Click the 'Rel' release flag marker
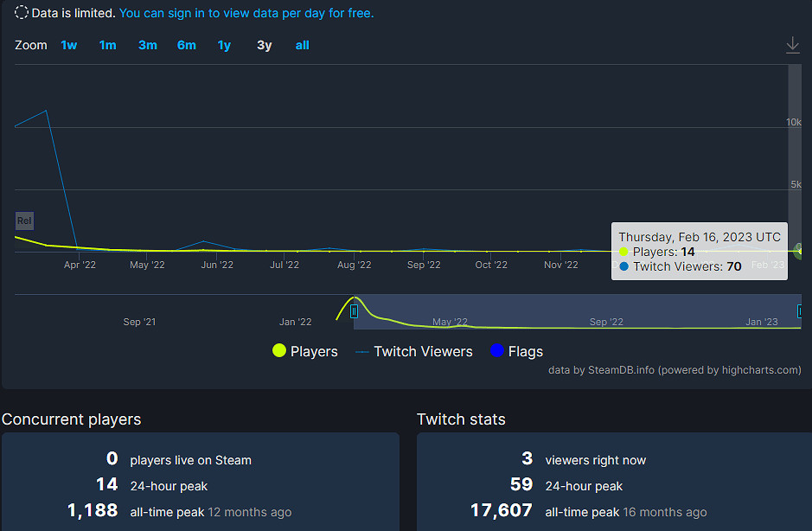The height and width of the screenshot is (531, 812). (x=24, y=221)
